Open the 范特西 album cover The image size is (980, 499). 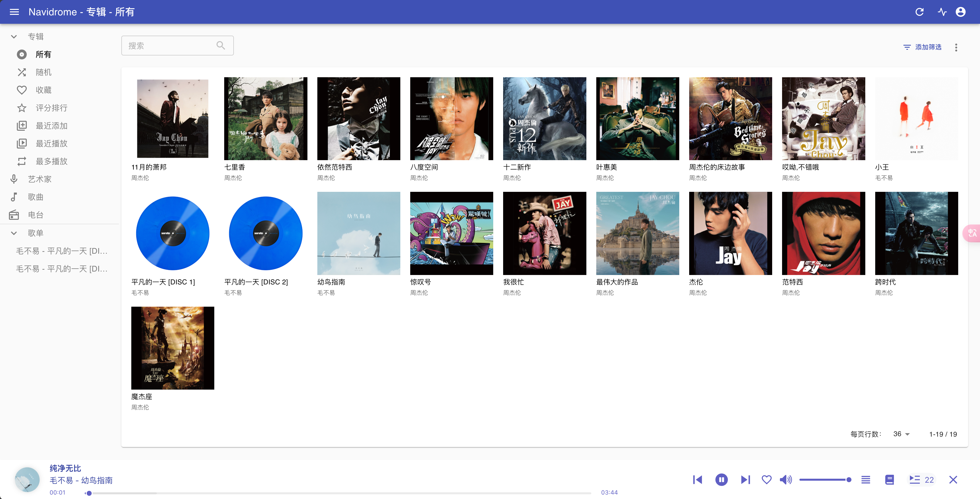[x=824, y=233]
